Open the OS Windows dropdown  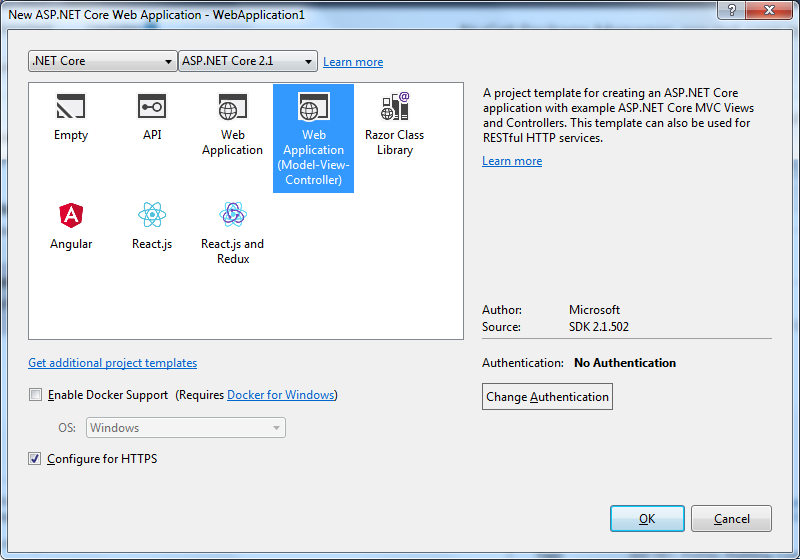pyautogui.click(x=186, y=427)
